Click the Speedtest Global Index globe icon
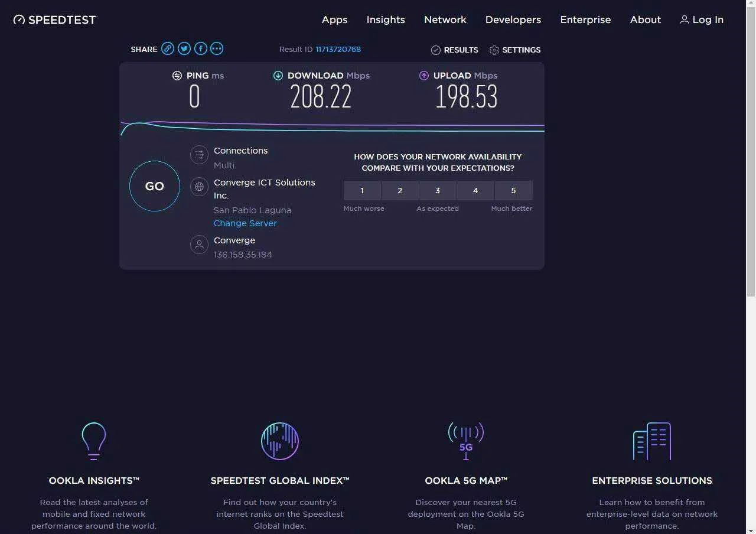Image resolution: width=756 pixels, height=534 pixels. point(280,441)
